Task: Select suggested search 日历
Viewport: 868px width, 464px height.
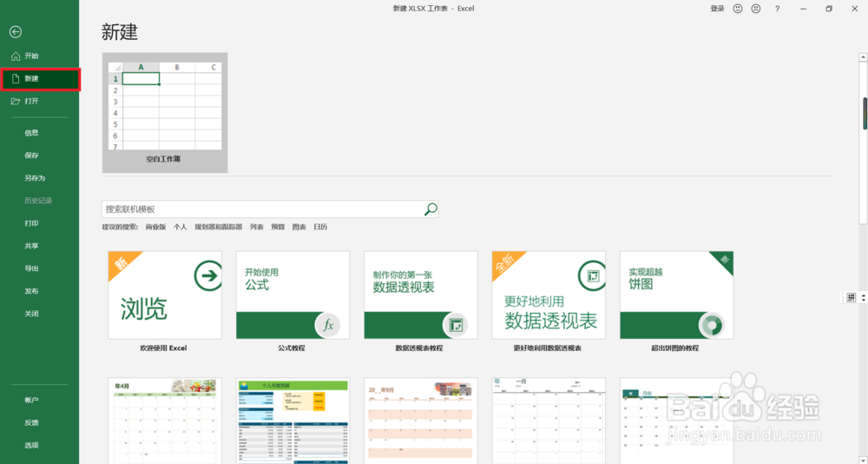Action: (x=320, y=228)
